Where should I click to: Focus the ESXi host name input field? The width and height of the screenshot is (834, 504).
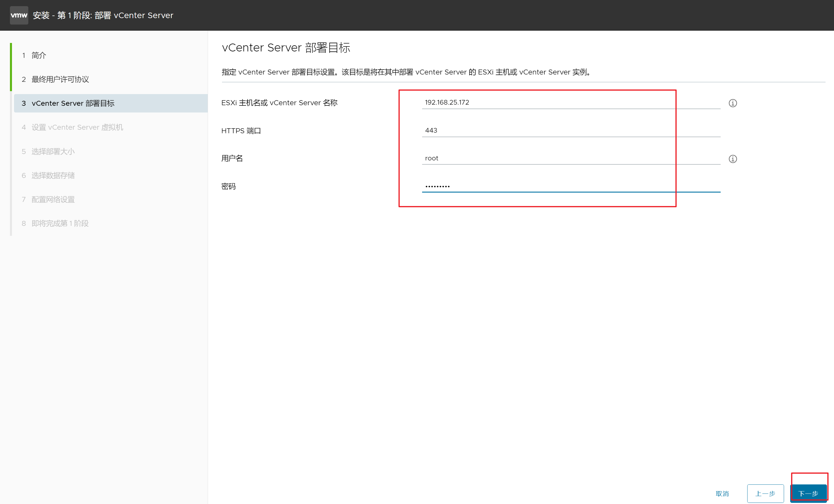(571, 102)
